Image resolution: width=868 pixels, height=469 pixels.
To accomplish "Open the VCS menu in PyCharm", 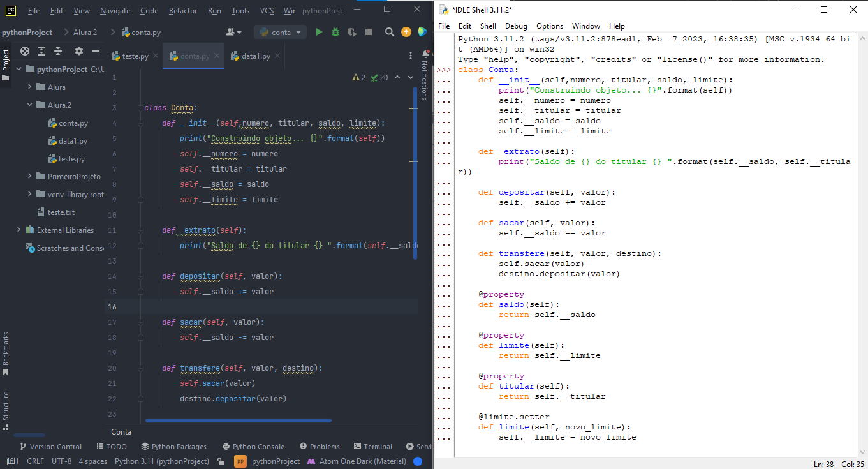I will 267,11.
